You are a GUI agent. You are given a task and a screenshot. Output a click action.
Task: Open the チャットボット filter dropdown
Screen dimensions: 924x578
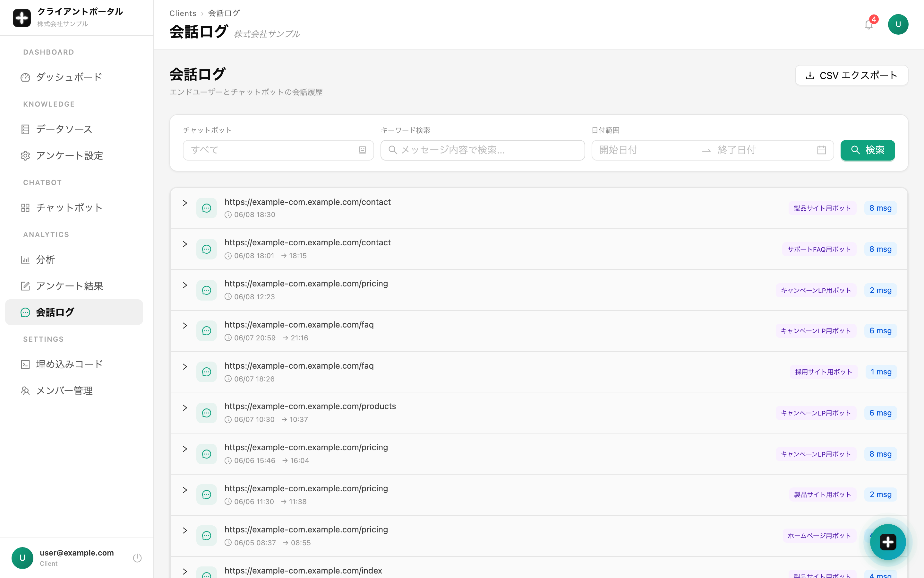click(278, 150)
